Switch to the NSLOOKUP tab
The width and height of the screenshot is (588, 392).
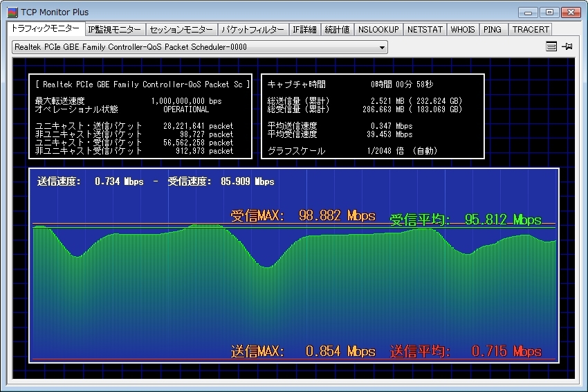[378, 29]
